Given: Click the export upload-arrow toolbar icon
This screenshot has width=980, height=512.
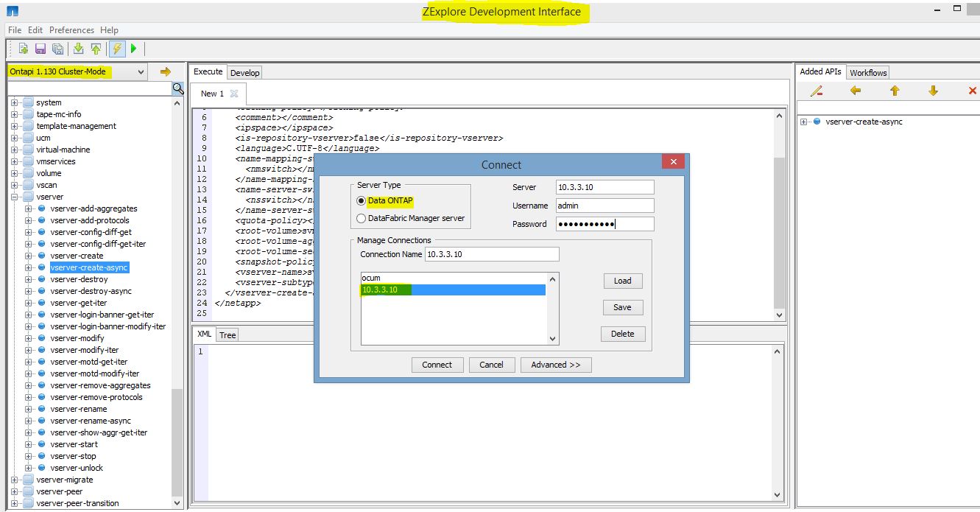Looking at the screenshot, I should coord(96,48).
